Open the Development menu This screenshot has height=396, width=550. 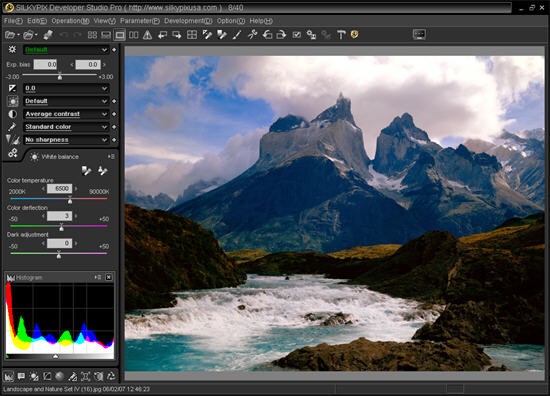coord(188,21)
